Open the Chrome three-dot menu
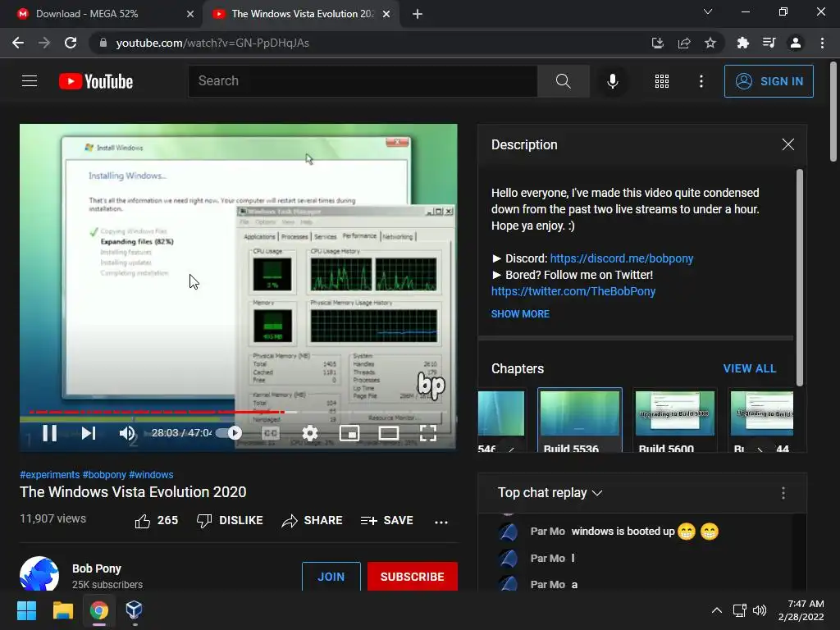Image resolution: width=840 pixels, height=630 pixels. tap(822, 43)
